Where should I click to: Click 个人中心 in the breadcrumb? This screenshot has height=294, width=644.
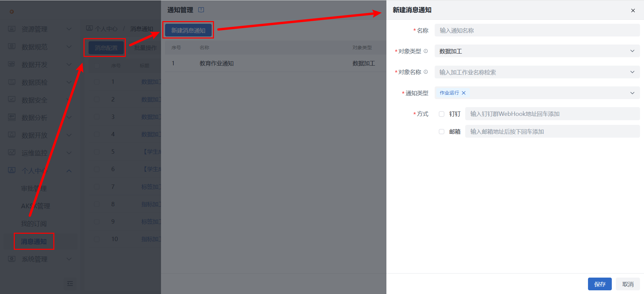106,29
